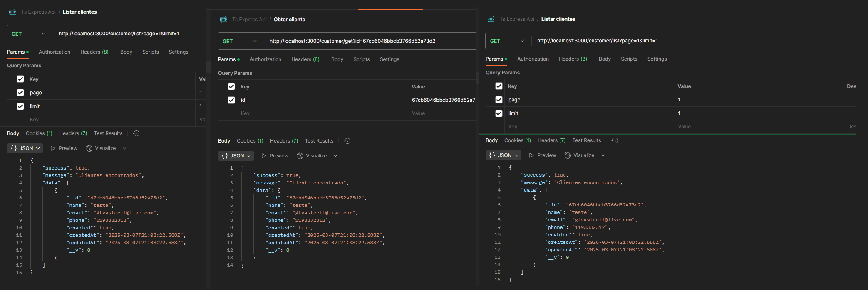Switch to Authorization tab in left panel

tap(55, 52)
